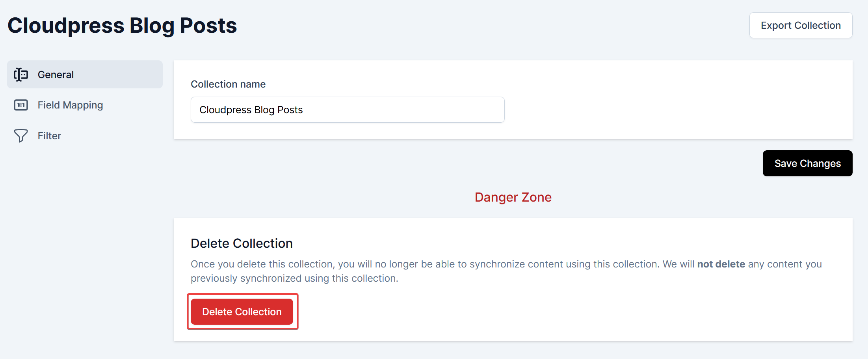The height and width of the screenshot is (359, 868).
Task: Switch to the Field Mapping tab
Action: (70, 105)
